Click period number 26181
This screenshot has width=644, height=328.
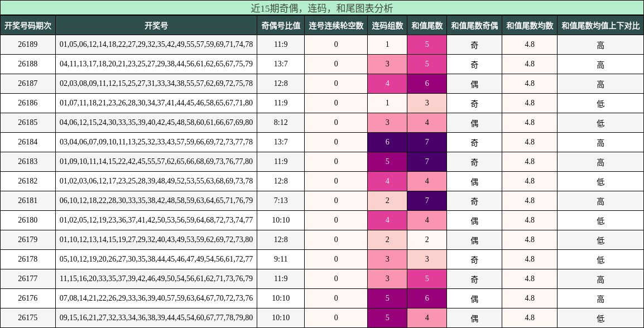28,200
